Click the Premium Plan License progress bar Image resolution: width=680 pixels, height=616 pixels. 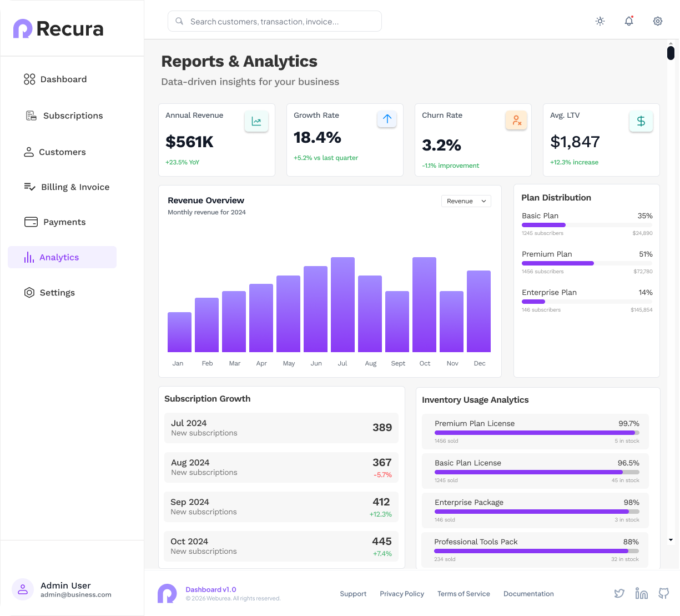[x=537, y=433]
